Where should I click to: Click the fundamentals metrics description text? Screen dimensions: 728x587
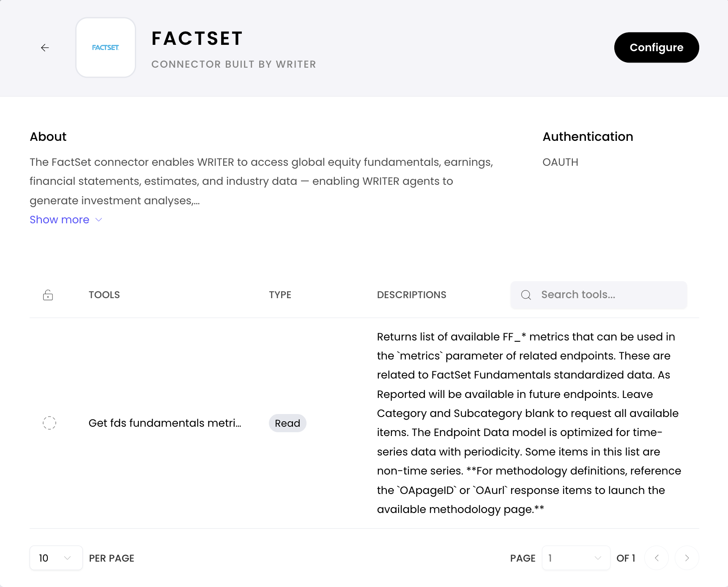[528, 423]
